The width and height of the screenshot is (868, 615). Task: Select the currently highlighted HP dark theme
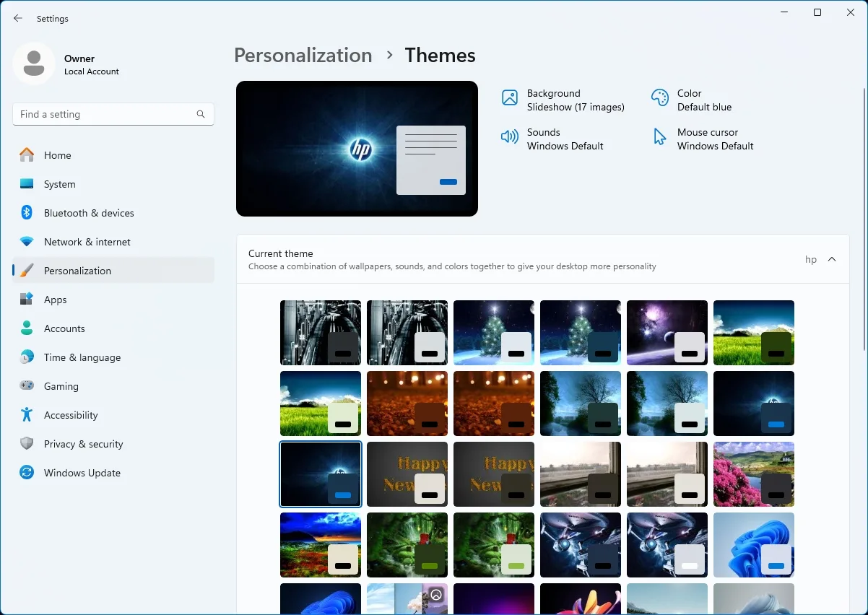click(321, 474)
